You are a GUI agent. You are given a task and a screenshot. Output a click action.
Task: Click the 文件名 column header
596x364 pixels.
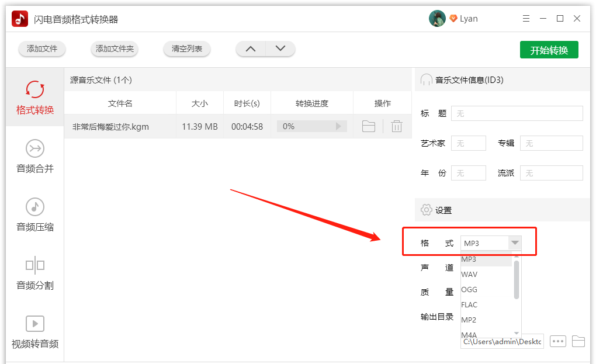tap(120, 103)
